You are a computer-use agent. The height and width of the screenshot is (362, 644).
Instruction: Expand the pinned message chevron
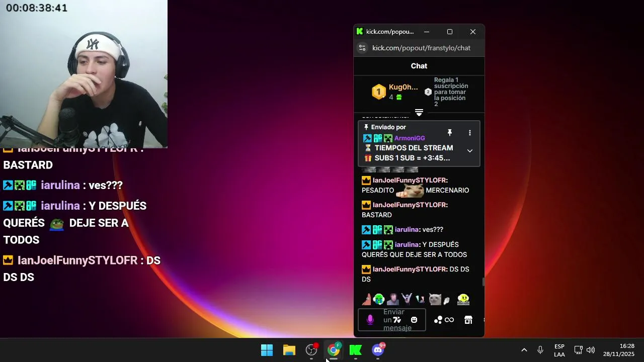pyautogui.click(x=470, y=151)
